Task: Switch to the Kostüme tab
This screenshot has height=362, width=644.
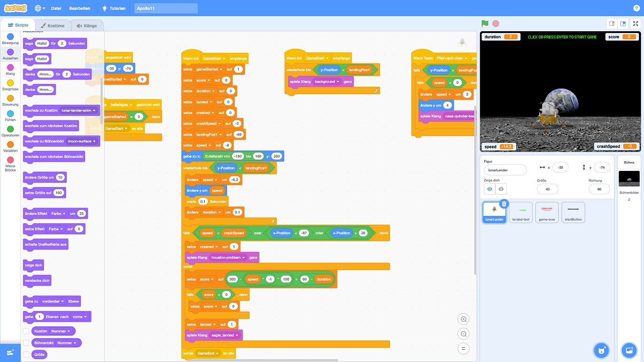Action: coord(52,25)
